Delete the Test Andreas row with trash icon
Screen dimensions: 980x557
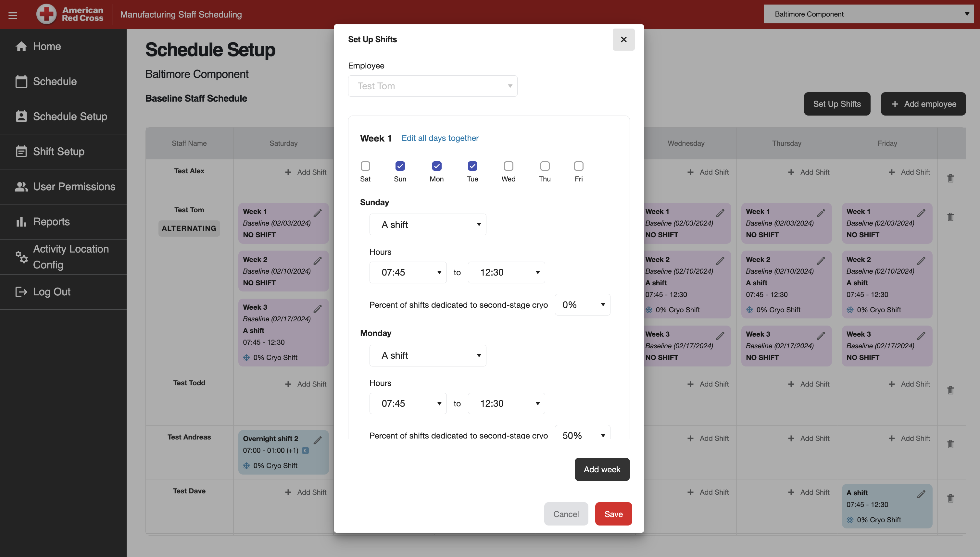click(x=950, y=444)
